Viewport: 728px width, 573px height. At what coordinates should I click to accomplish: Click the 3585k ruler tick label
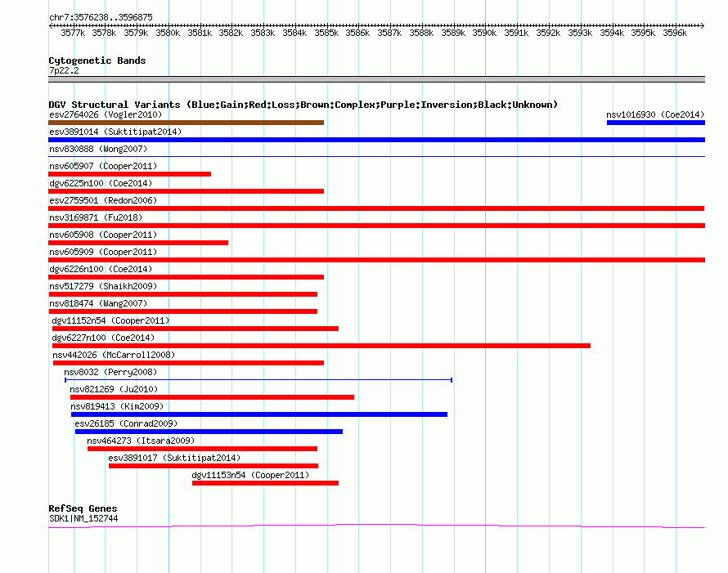(x=326, y=33)
